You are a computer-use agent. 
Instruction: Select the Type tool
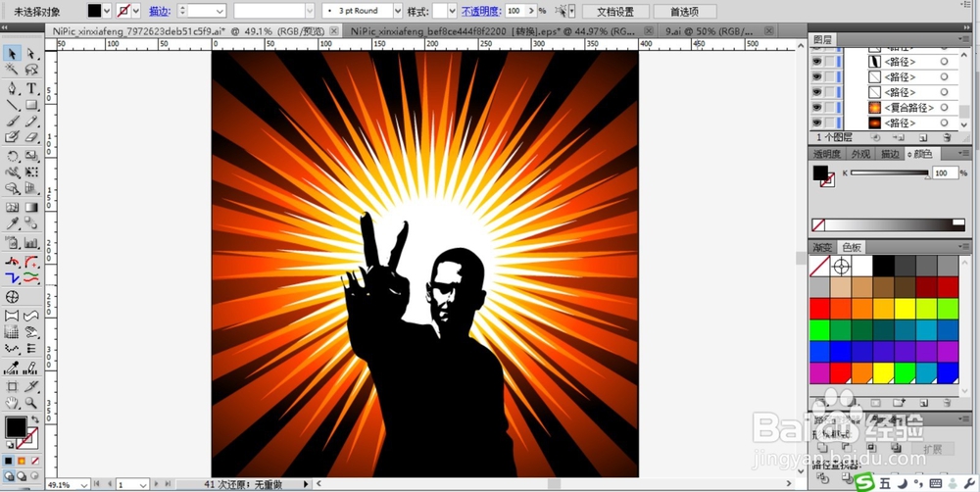[x=31, y=89]
